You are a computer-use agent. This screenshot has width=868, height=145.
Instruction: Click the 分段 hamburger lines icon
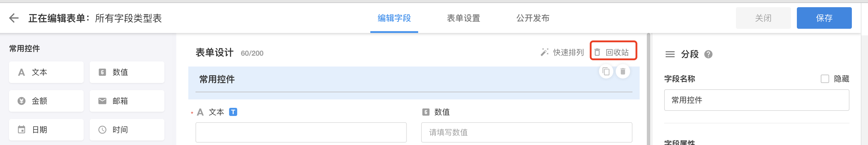[x=670, y=55]
